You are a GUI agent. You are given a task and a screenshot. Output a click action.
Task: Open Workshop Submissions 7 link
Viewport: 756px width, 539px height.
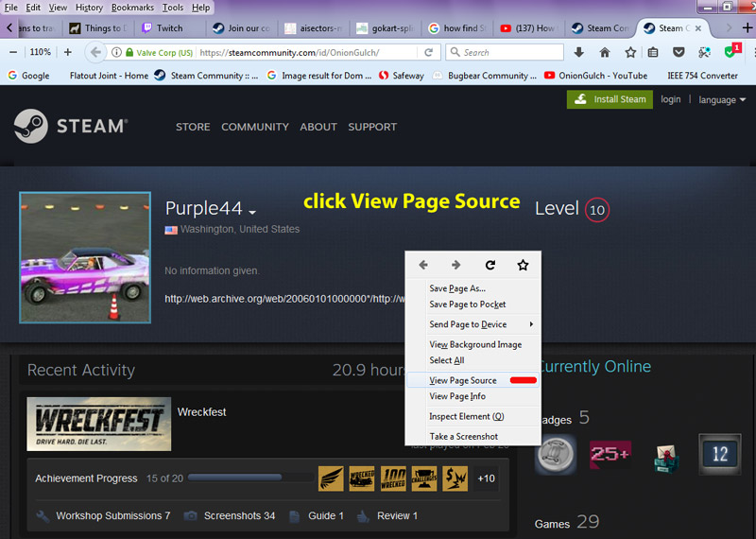[112, 516]
